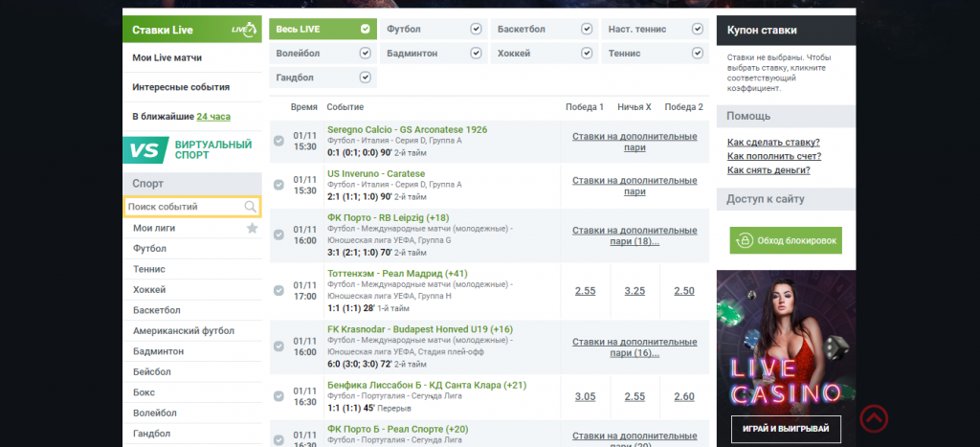Click the search magnifier icon

(250, 207)
